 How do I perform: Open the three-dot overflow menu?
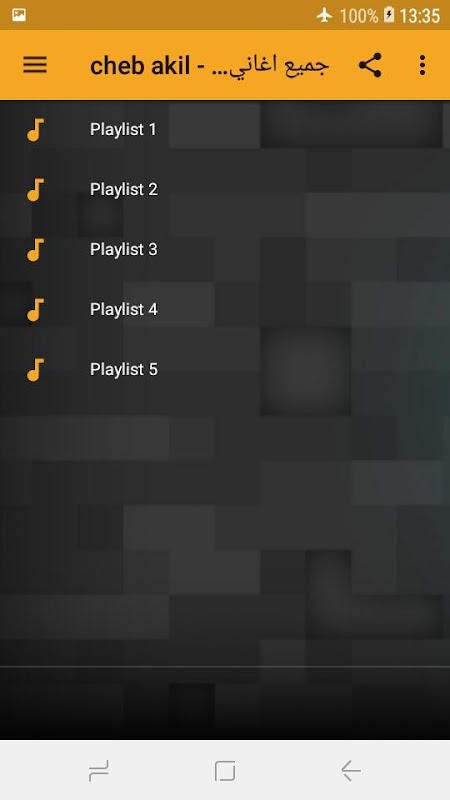[x=422, y=65]
